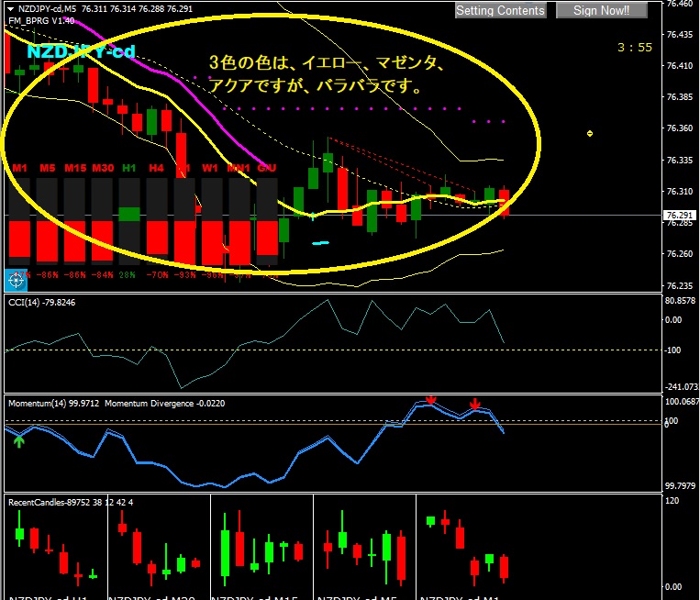Select the small yellow circle marker
The height and width of the screenshot is (600, 700).
(590, 134)
